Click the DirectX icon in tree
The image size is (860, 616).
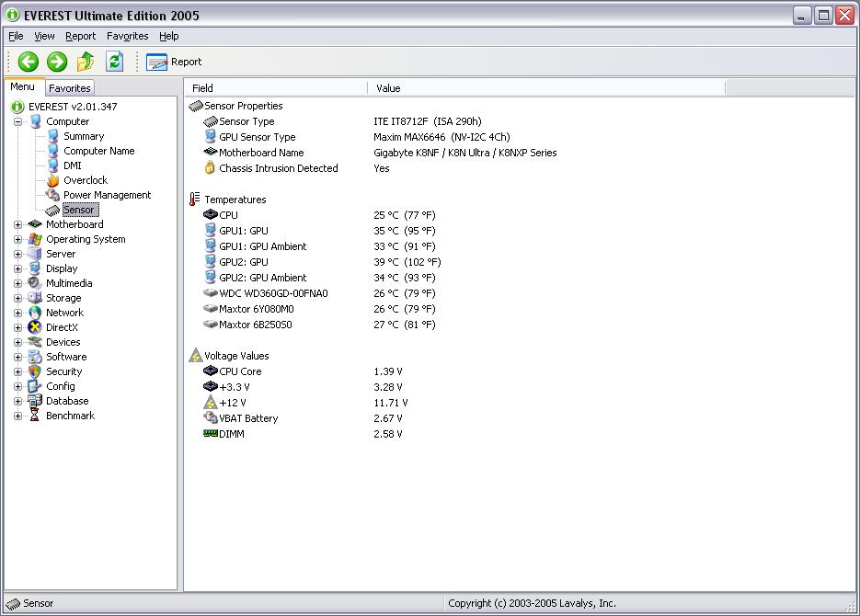35,327
